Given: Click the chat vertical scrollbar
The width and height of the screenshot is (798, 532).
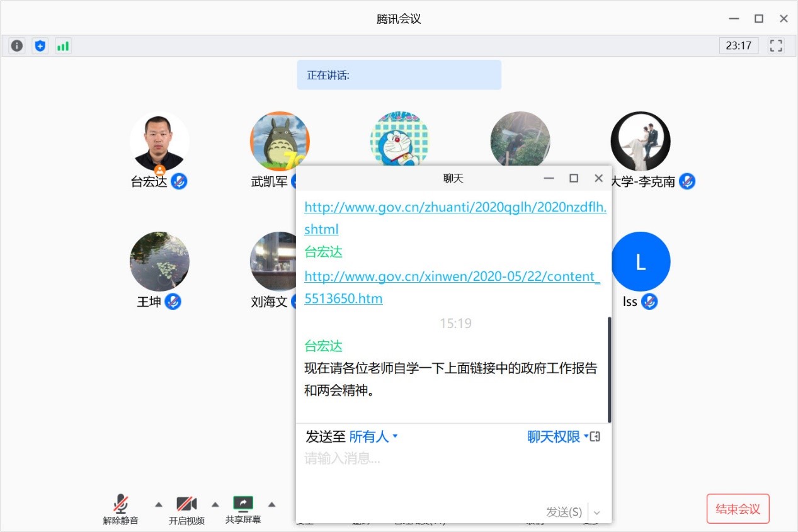Looking at the screenshot, I should click(609, 369).
